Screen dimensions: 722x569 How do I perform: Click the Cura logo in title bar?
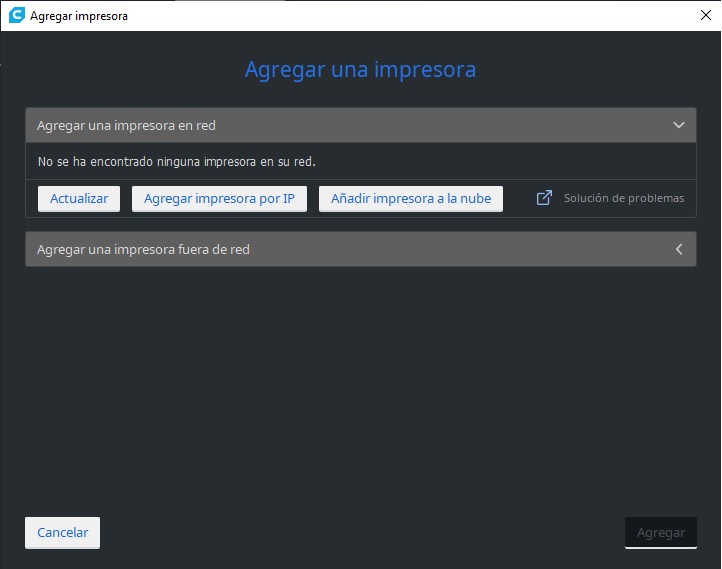pyautogui.click(x=16, y=16)
